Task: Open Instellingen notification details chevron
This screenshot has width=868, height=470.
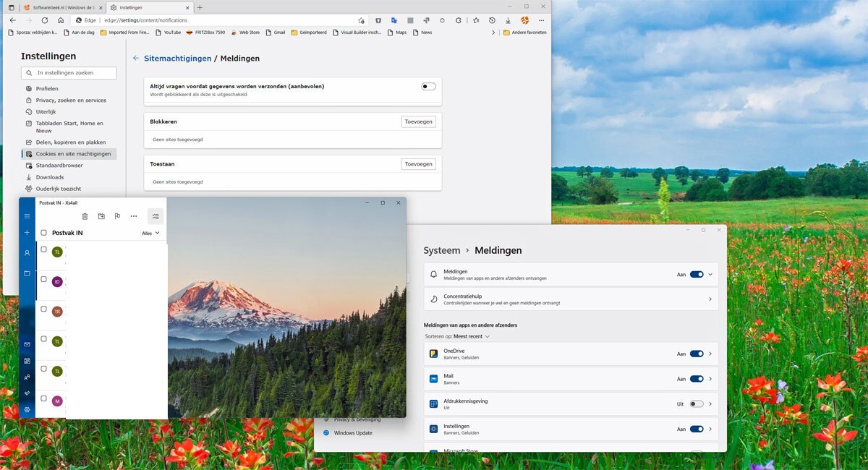Action: (710, 429)
